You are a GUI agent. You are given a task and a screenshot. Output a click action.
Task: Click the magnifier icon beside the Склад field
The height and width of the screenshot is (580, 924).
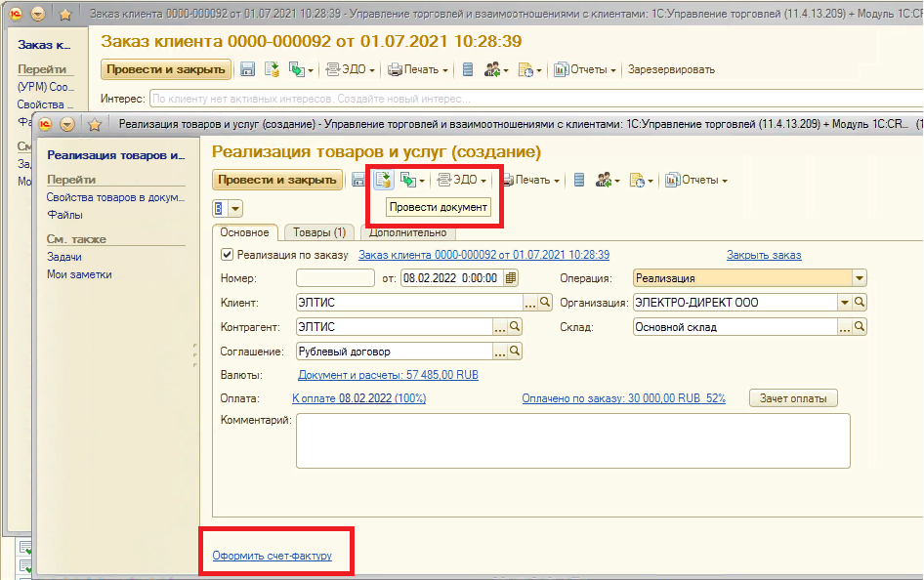tap(860, 328)
